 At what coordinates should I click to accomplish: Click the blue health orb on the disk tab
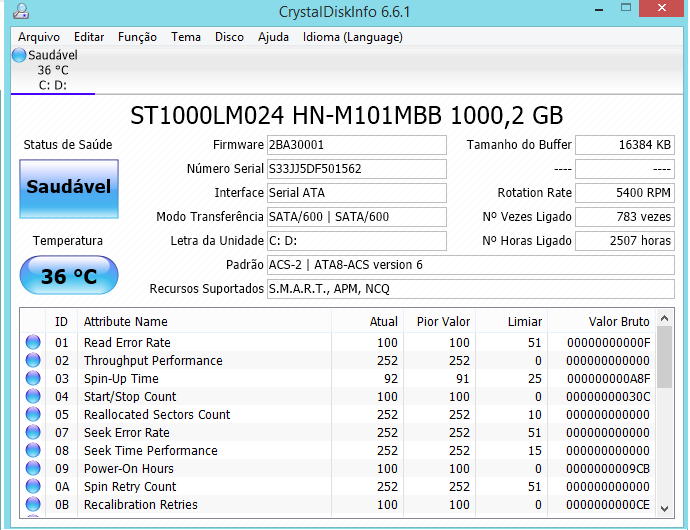coord(19,55)
